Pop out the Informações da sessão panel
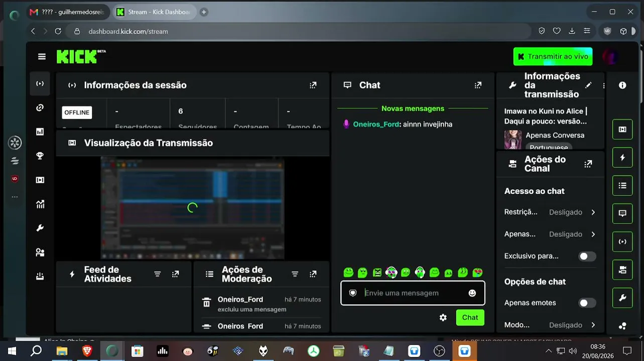Screen dimensions: 644x361 point(313,85)
